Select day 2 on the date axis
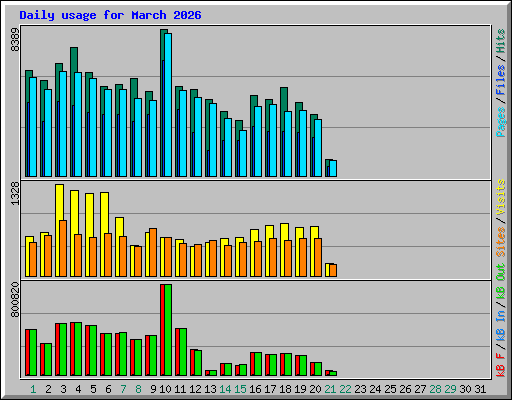 tap(48, 389)
